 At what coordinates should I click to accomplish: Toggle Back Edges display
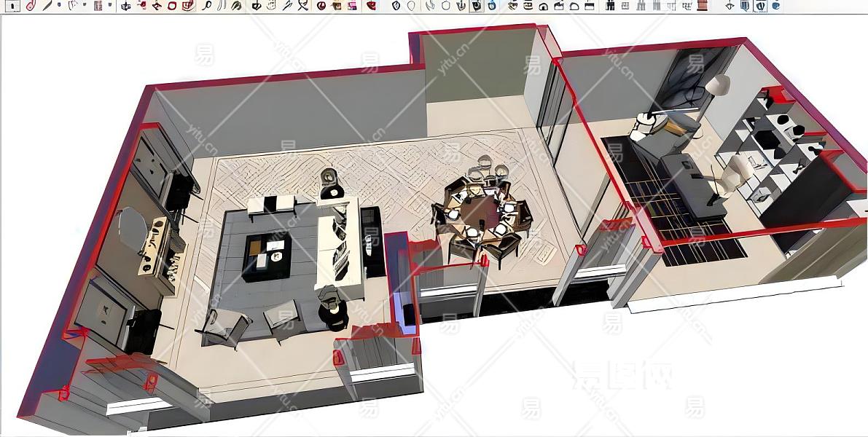pyautogui.click(x=412, y=6)
